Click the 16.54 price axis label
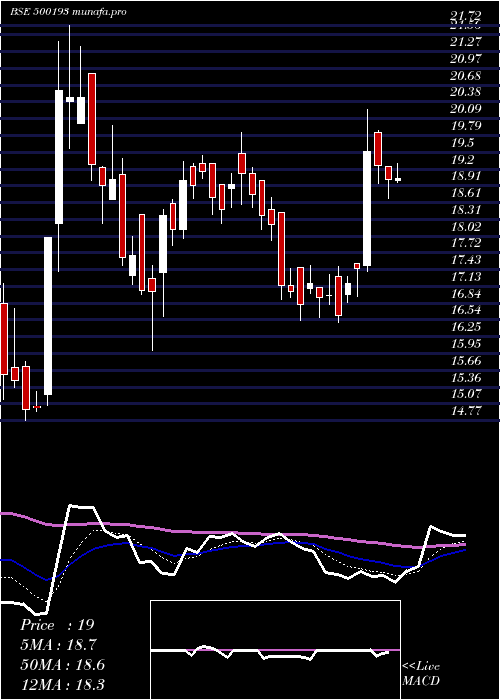 [466, 310]
